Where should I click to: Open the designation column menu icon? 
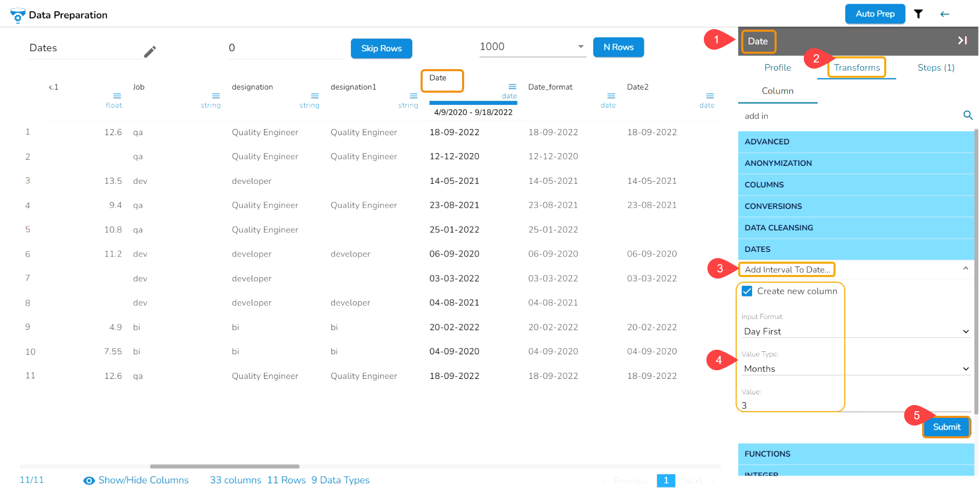tap(315, 96)
